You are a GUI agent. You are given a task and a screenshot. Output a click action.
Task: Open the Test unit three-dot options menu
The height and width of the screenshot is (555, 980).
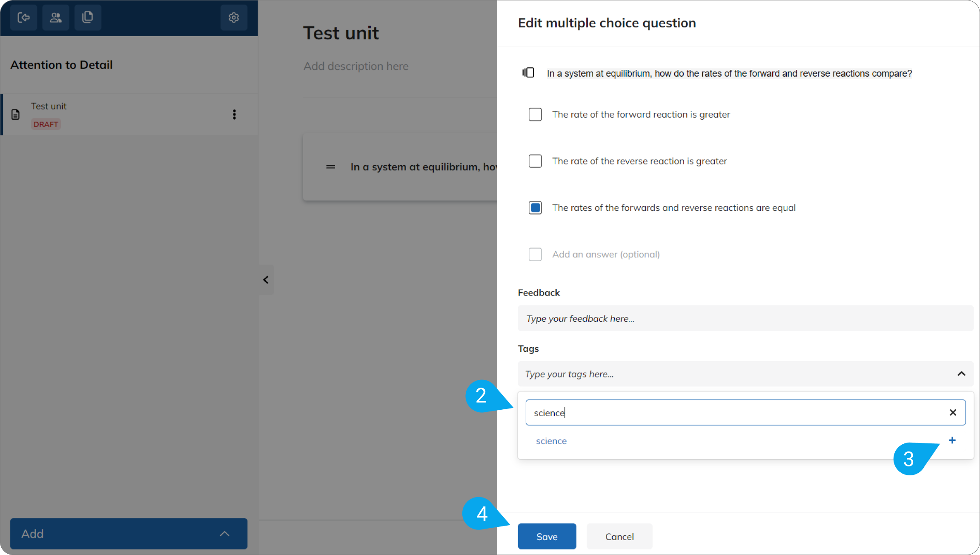tap(234, 114)
